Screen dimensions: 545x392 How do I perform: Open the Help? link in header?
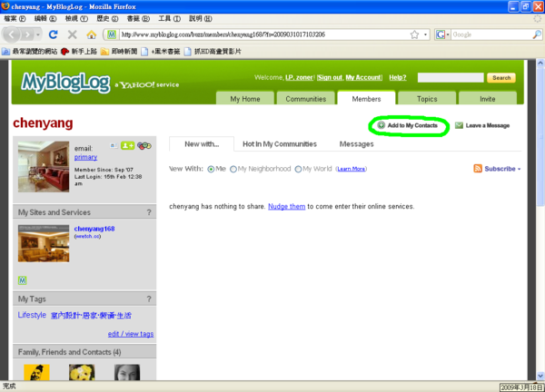point(398,77)
